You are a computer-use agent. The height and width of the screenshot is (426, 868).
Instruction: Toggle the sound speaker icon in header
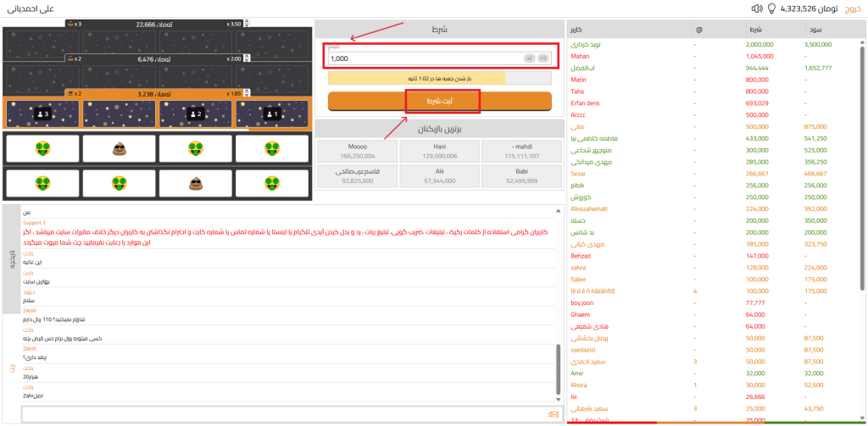tap(757, 8)
